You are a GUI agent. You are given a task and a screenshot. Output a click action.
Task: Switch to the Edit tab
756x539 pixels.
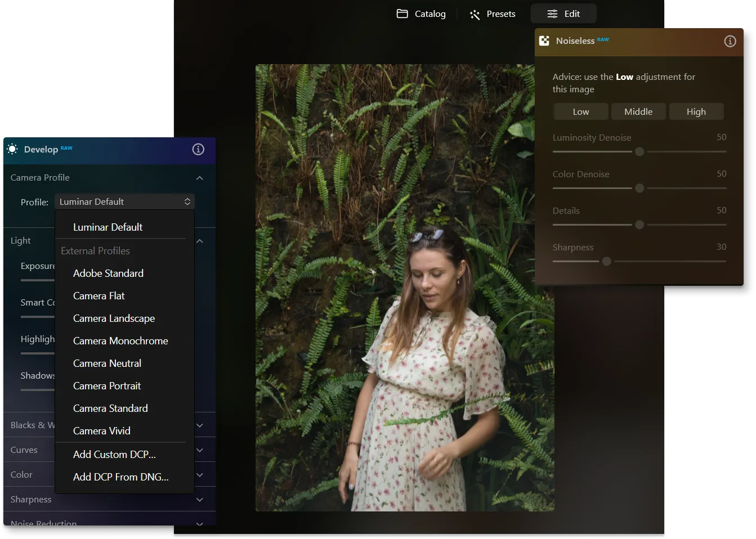pyautogui.click(x=563, y=14)
